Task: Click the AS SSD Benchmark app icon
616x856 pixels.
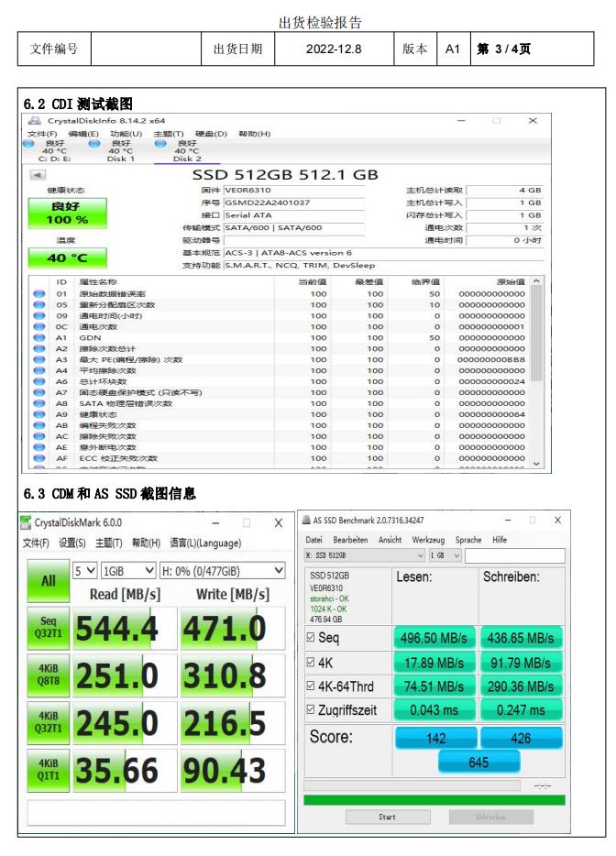Action: pyautogui.click(x=306, y=521)
